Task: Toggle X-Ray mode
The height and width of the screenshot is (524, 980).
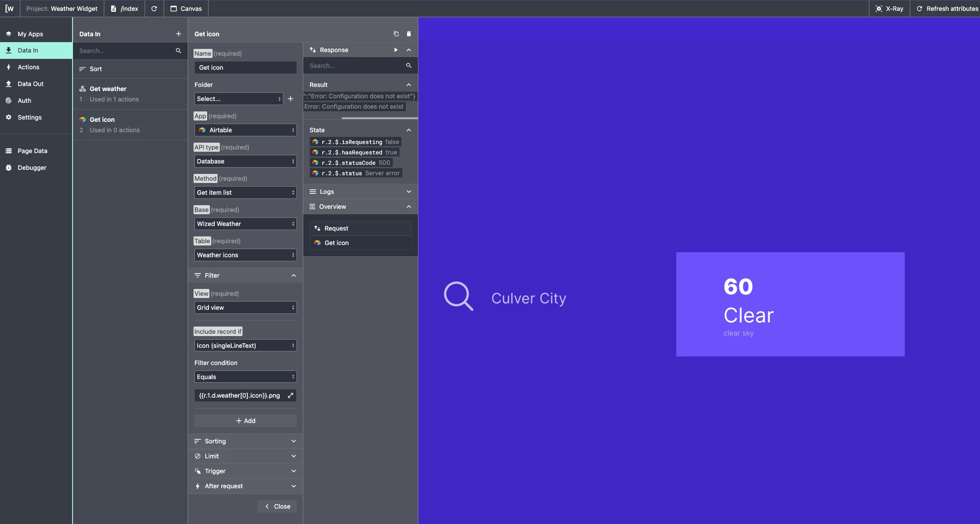Action: (x=889, y=9)
